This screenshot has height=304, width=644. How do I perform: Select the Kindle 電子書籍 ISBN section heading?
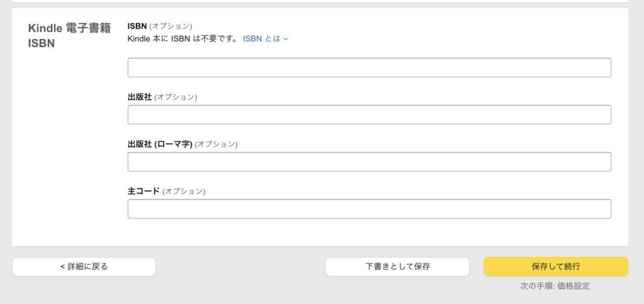pyautogui.click(x=69, y=36)
